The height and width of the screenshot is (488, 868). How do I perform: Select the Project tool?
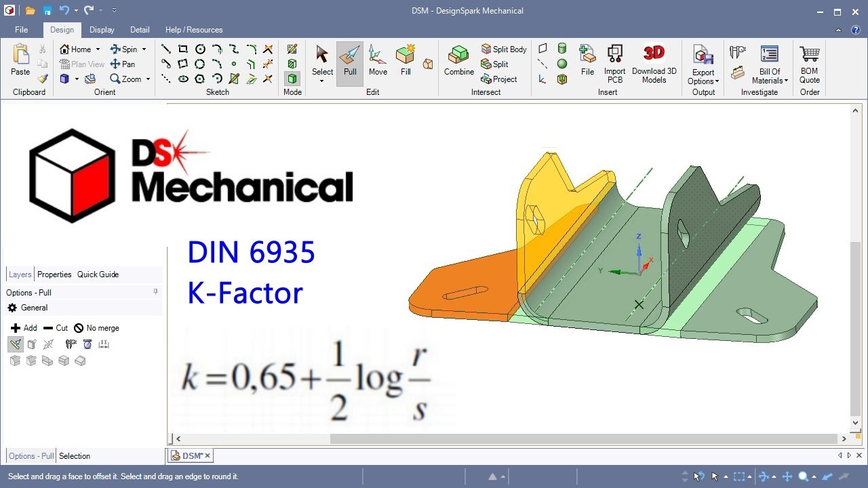pyautogui.click(x=499, y=79)
